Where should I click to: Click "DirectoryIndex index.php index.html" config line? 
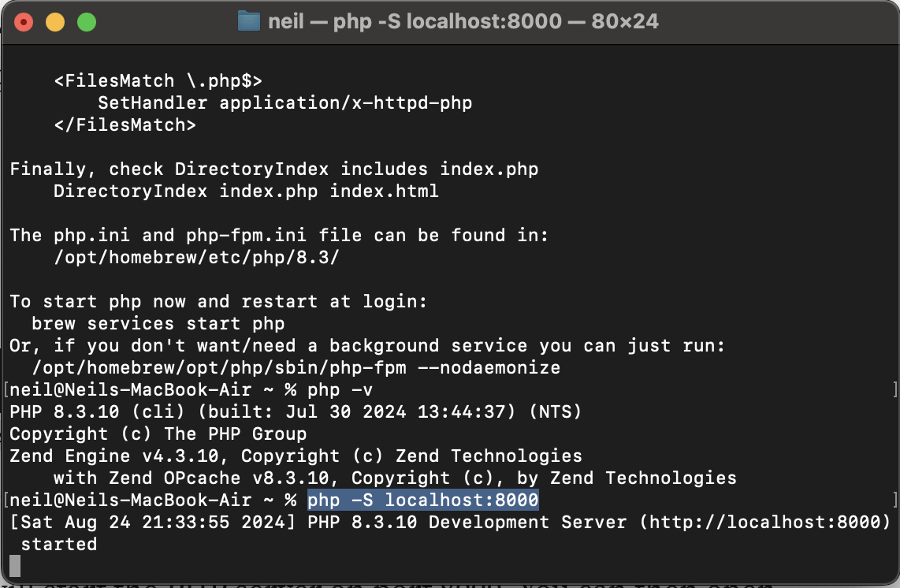point(246,191)
